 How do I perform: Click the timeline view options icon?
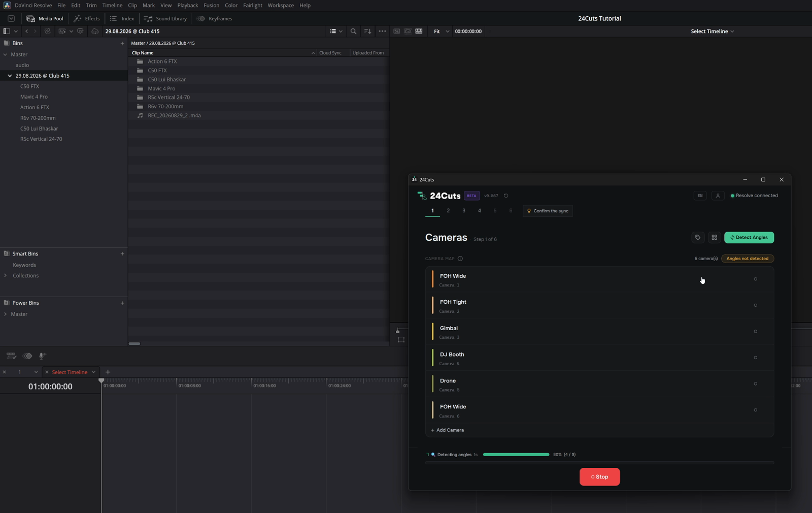click(11, 356)
